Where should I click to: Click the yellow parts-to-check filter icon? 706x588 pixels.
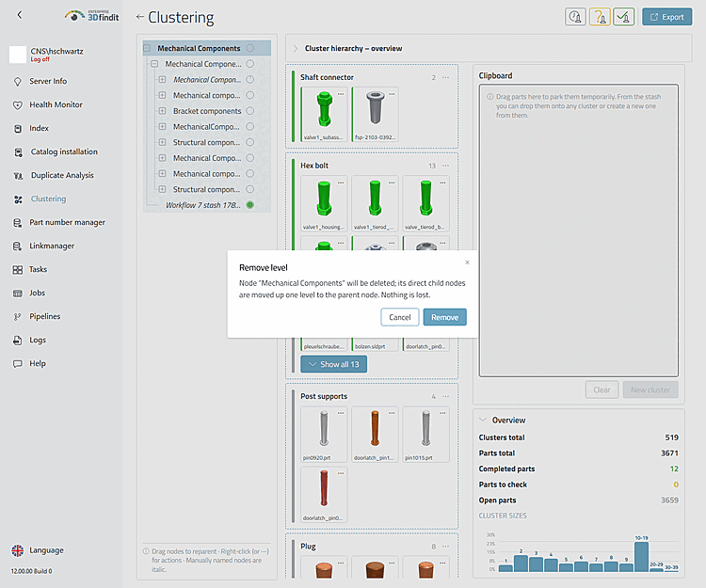pyautogui.click(x=600, y=17)
